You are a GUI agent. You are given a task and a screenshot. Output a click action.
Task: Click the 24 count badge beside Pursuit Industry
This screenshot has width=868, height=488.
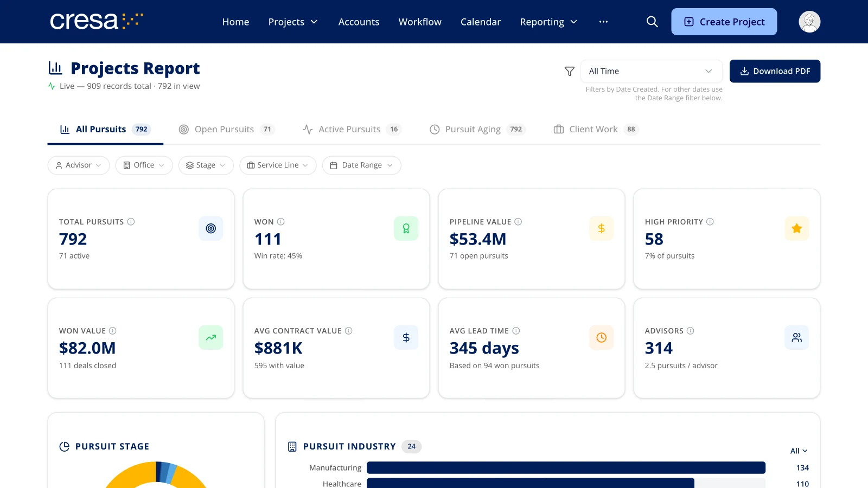[x=412, y=447]
